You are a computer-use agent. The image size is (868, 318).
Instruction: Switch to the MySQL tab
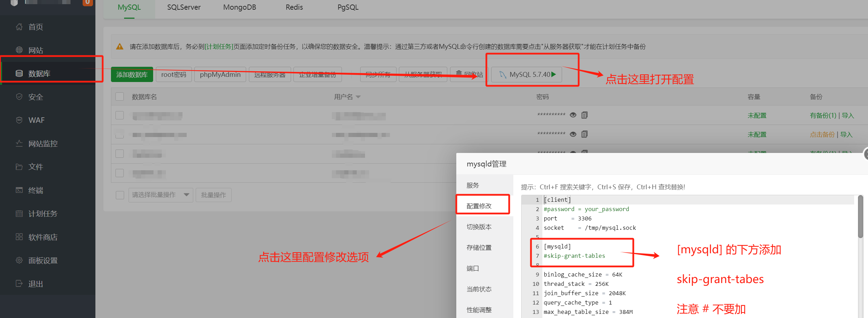coord(129,7)
